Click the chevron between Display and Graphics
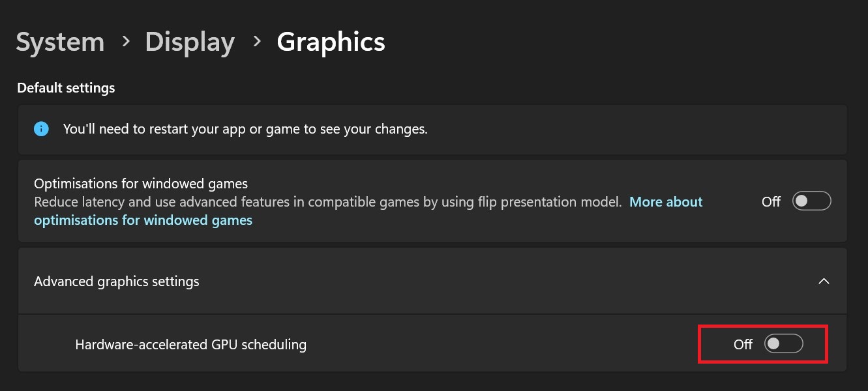This screenshot has height=391, width=868. [x=257, y=42]
